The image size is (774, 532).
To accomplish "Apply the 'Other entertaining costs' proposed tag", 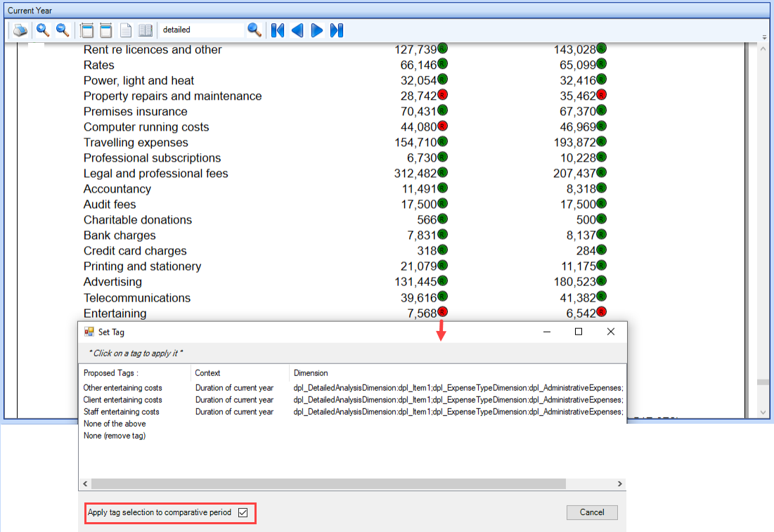I will coord(122,388).
